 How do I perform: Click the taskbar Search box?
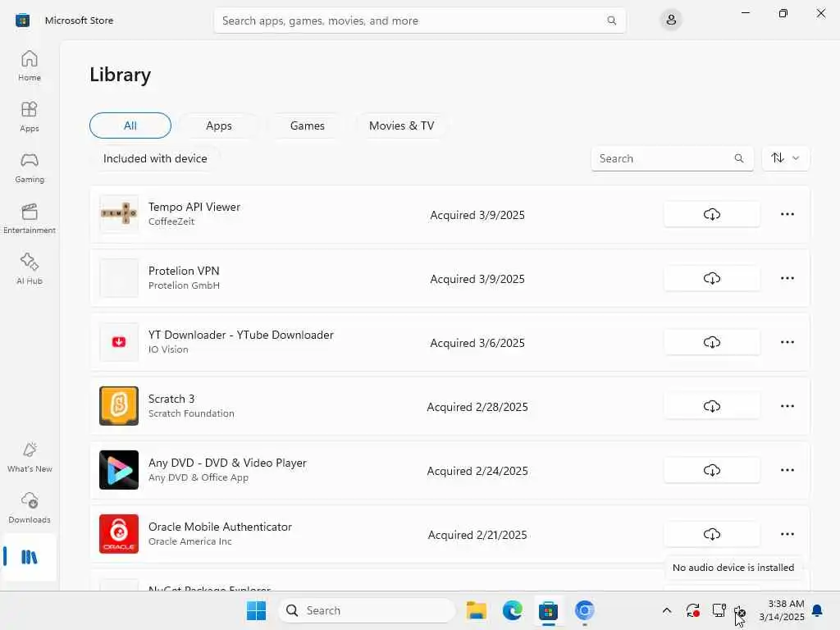click(367, 610)
